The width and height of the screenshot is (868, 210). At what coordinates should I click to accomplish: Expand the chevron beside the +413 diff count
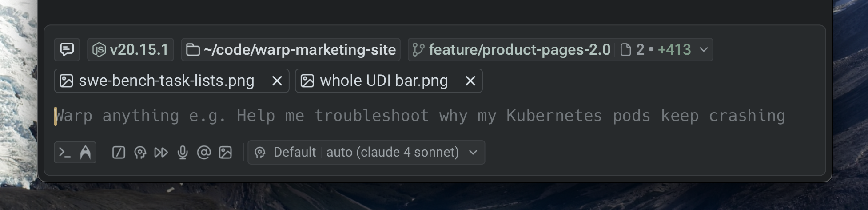pos(704,49)
